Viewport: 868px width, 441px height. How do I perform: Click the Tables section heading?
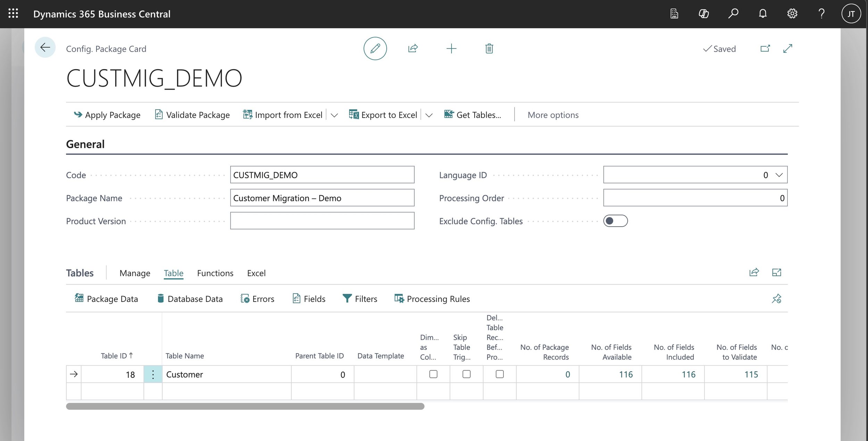[x=80, y=273]
